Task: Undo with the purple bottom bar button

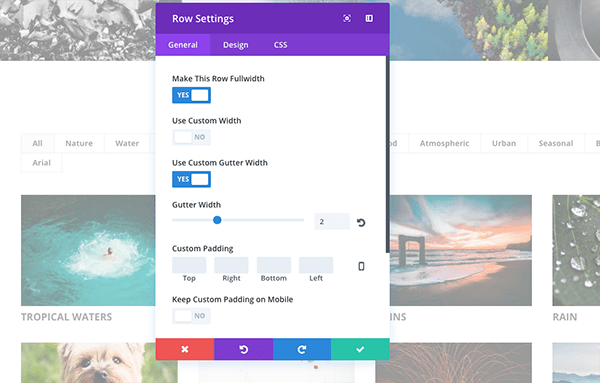Action: (243, 349)
